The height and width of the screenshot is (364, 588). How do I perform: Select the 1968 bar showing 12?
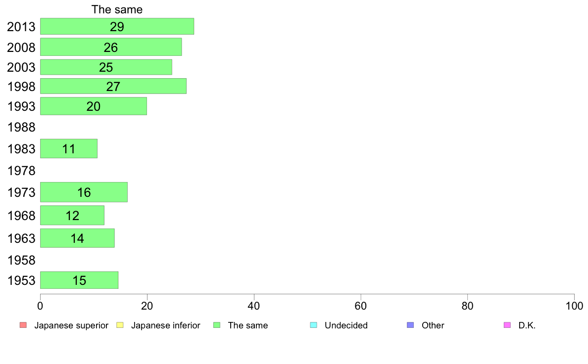(72, 215)
